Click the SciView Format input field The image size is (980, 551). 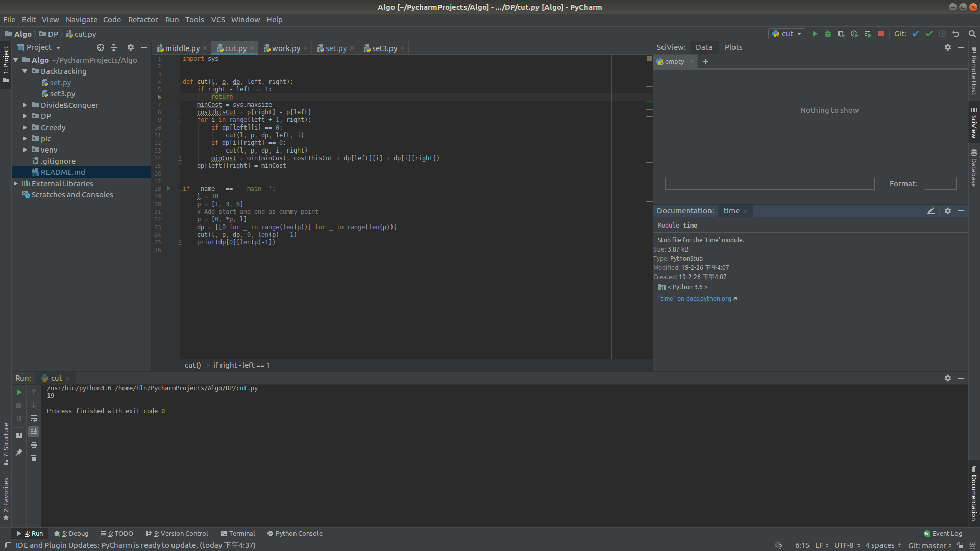click(x=940, y=184)
